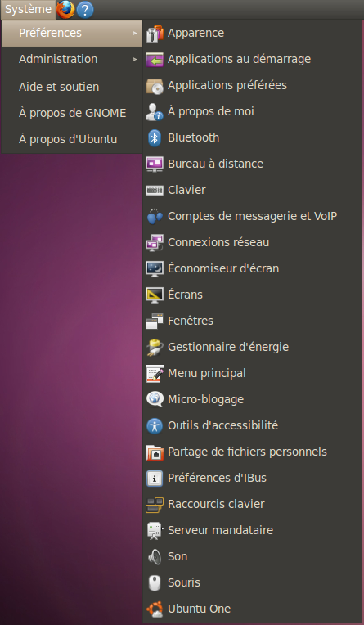Click the mouse icon beside Souris

(155, 582)
